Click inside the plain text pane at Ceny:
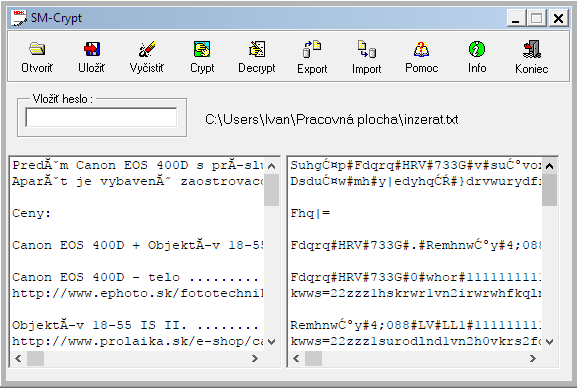The width and height of the screenshot is (577, 388). click(x=32, y=213)
